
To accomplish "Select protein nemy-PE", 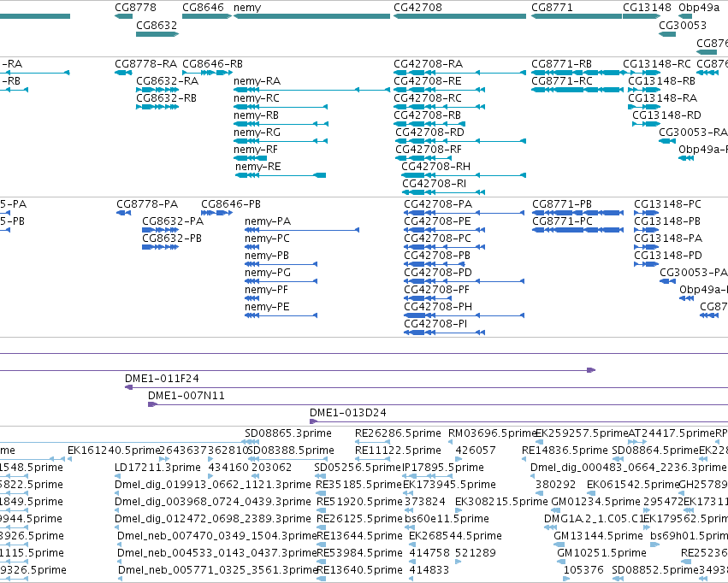I will [281, 315].
